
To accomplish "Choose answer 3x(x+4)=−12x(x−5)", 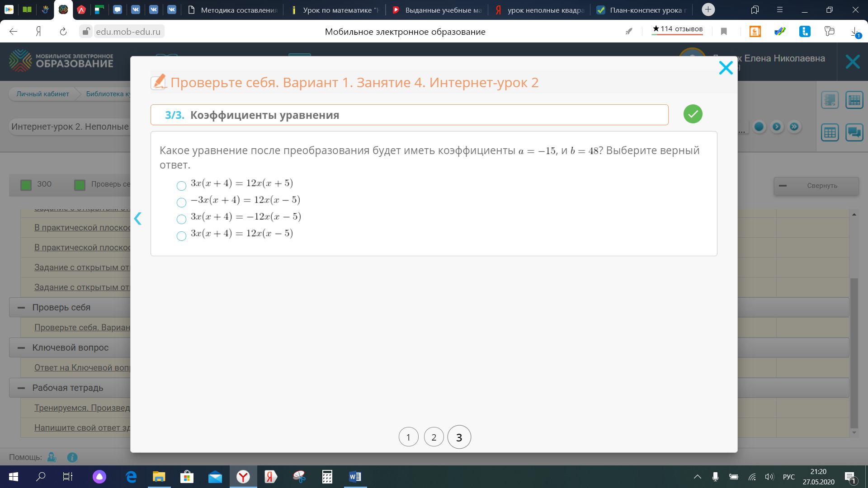I will (181, 219).
